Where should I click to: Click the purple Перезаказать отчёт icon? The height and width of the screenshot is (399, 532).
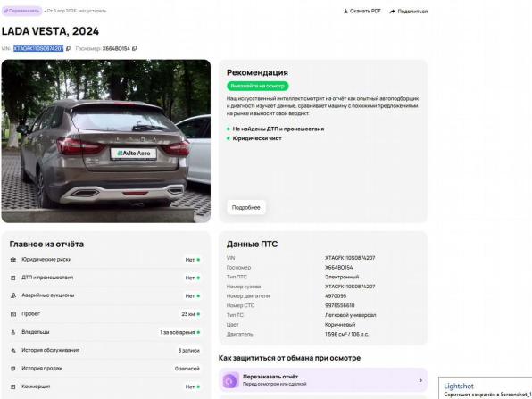230,380
